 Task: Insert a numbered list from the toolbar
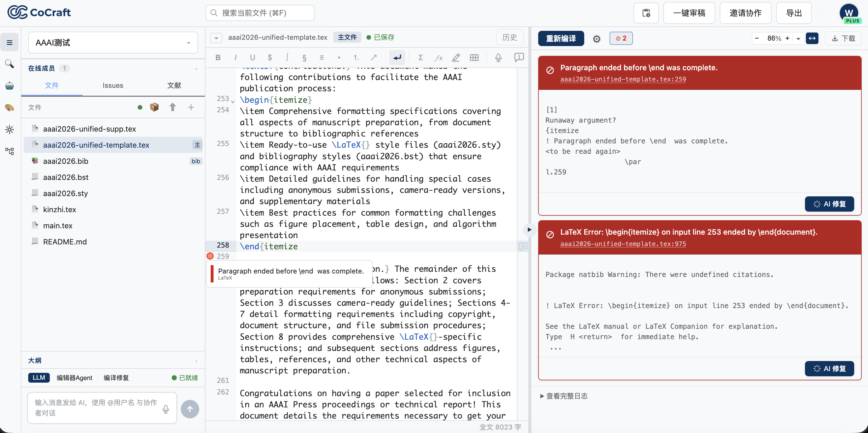point(356,58)
